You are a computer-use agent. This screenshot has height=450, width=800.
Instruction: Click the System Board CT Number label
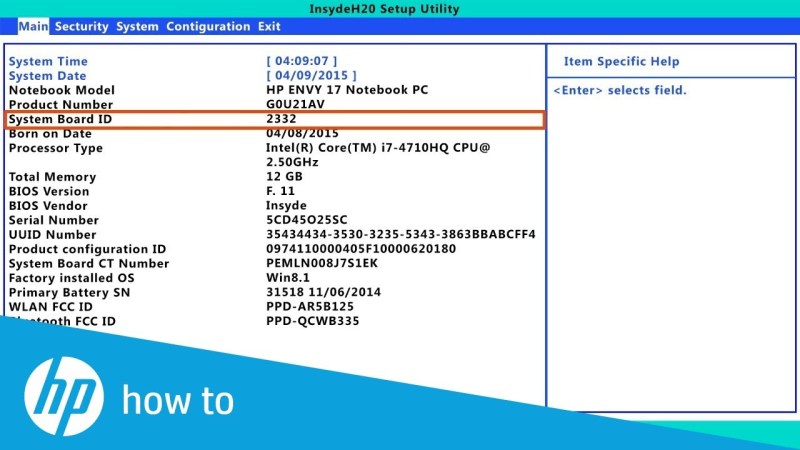coord(89,264)
